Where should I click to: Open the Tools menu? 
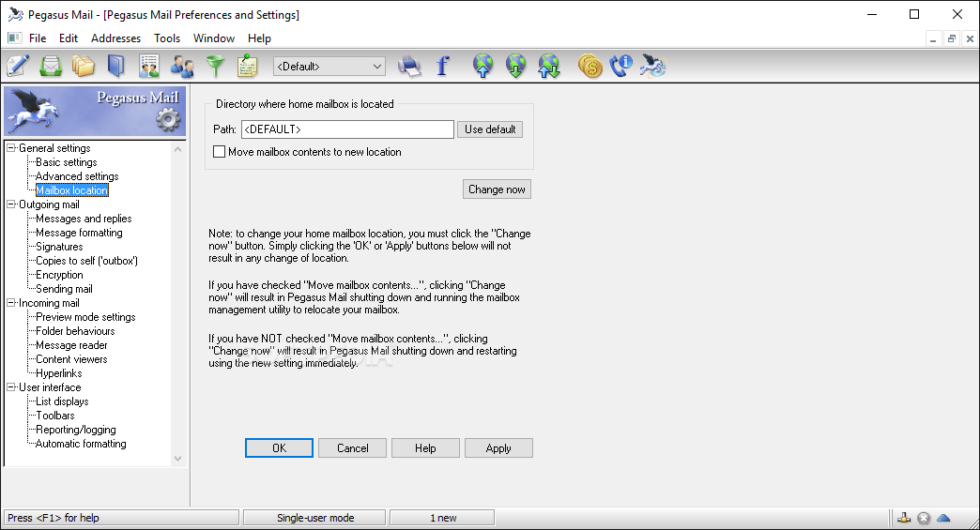click(167, 38)
